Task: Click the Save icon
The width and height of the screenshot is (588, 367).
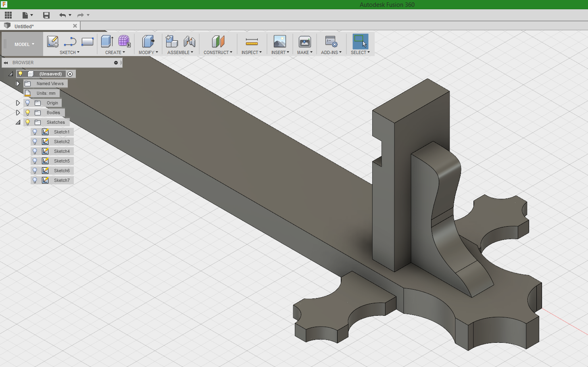Action: (x=46, y=15)
